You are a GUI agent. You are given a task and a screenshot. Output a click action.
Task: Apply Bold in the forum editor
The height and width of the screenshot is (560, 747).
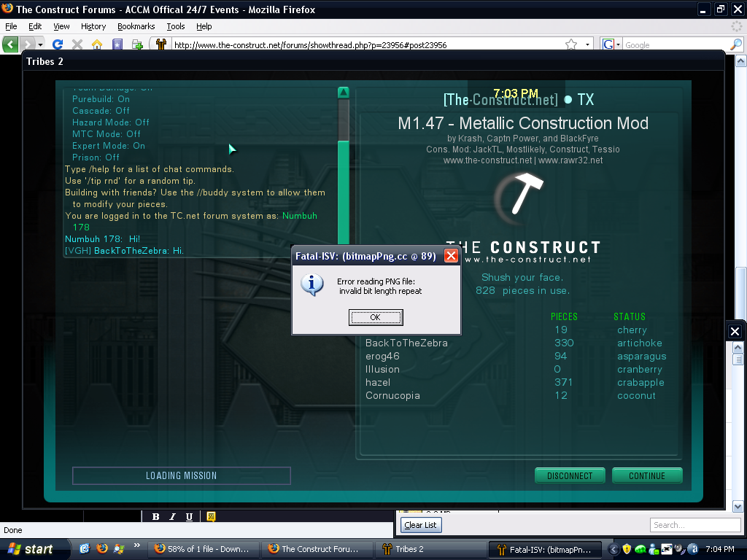point(156,517)
